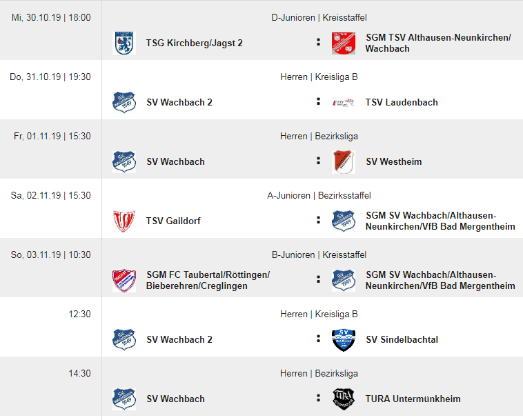Open the TSG Kirchberg/Jagst 2 team link
The width and height of the screenshot is (523, 420).
click(194, 43)
